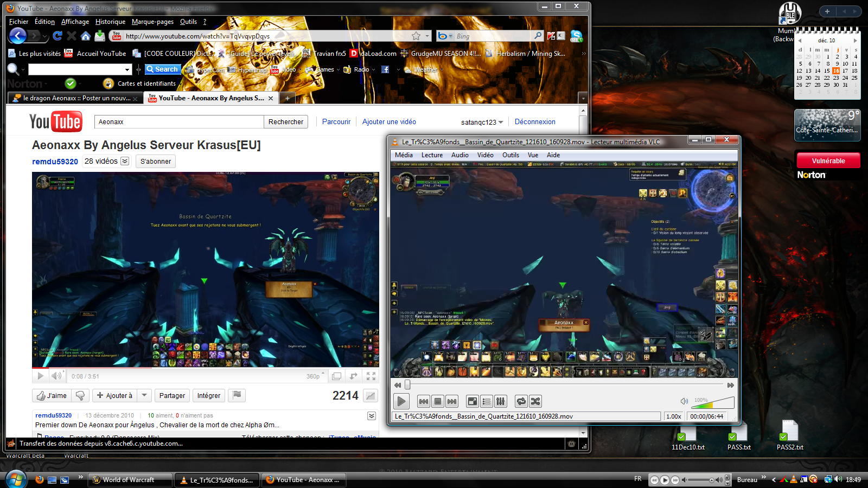Open the YouTube 360p quality selector
Screen dimensions: 868x488
click(x=315, y=376)
